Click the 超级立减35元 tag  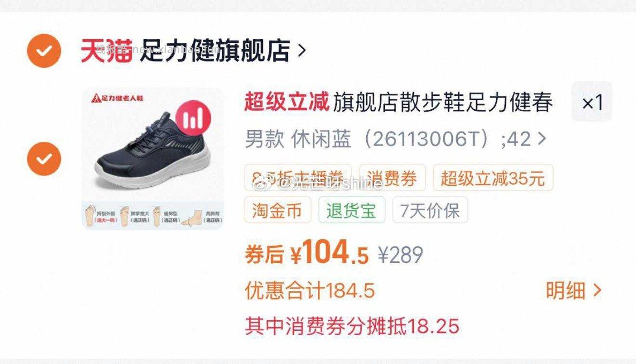pos(493,178)
